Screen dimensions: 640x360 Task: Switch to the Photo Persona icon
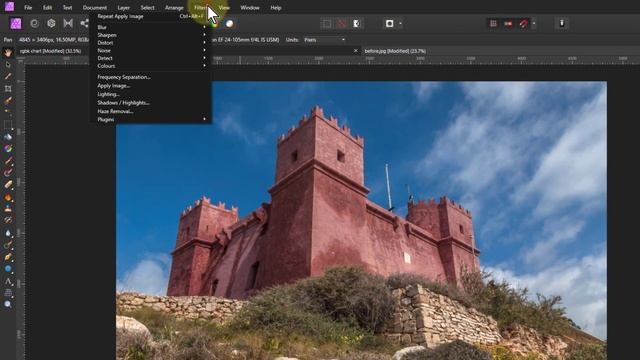[16, 23]
